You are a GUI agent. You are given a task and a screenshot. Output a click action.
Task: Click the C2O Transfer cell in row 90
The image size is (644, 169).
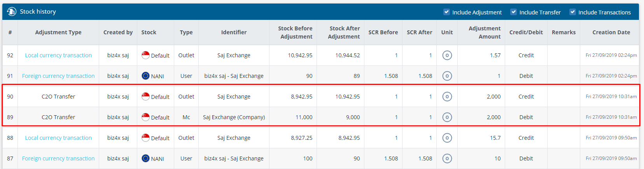coord(58,97)
